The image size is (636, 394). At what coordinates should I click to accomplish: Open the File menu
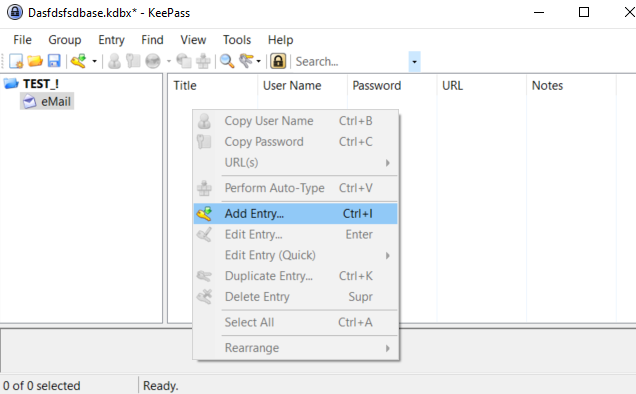(22, 40)
